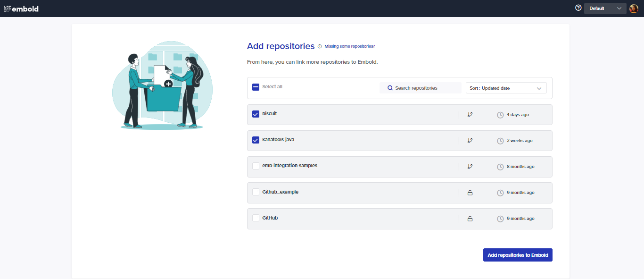Click the 2 weeks ago timestamp
The width and height of the screenshot is (644, 279).
tap(520, 141)
